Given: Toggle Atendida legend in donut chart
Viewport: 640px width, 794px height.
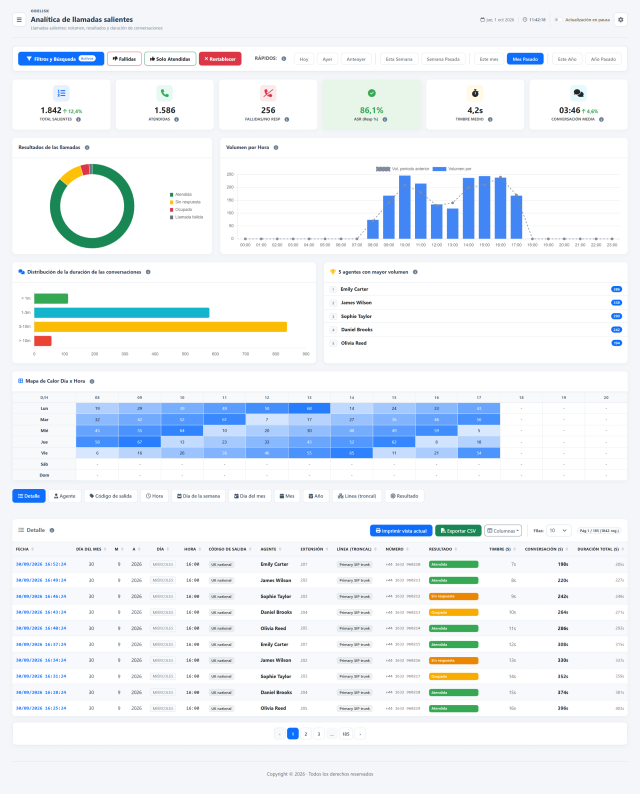Looking at the screenshot, I should [x=181, y=194].
